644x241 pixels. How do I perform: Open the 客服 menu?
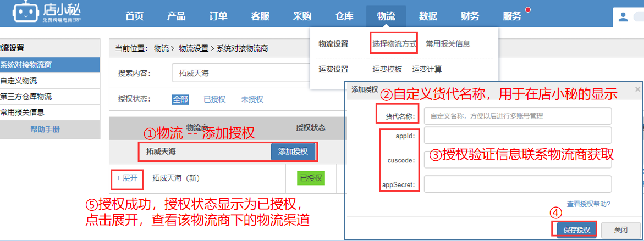click(x=260, y=16)
